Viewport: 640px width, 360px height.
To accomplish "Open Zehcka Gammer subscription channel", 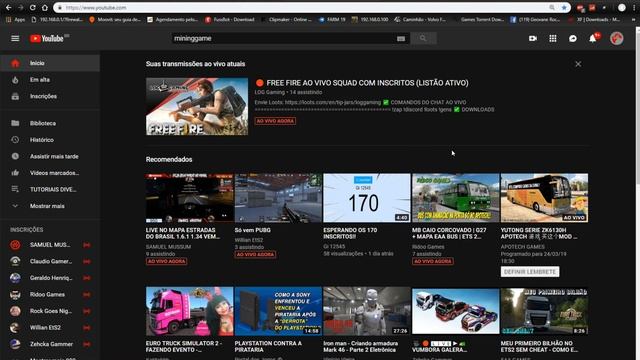I will point(50,344).
